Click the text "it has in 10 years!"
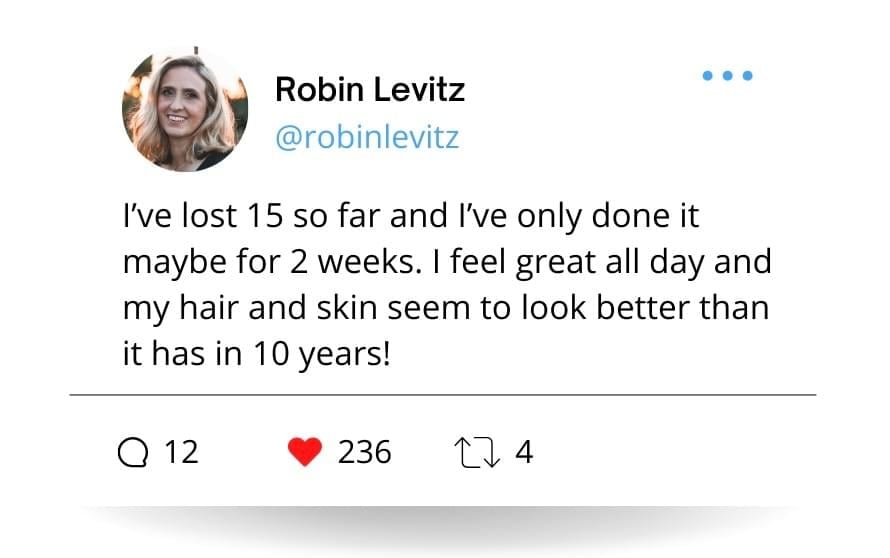 point(257,354)
